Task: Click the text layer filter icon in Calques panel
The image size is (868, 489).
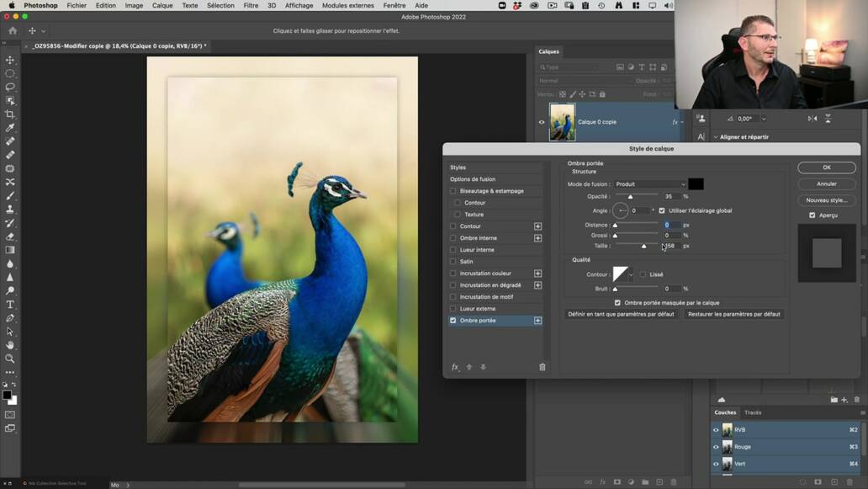Action: (642, 66)
